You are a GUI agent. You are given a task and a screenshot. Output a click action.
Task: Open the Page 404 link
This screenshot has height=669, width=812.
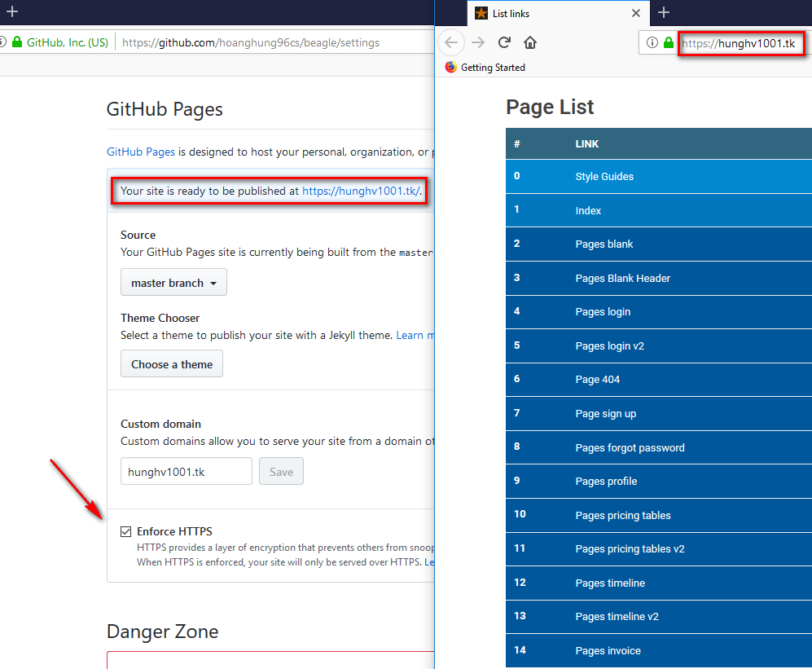click(x=597, y=380)
